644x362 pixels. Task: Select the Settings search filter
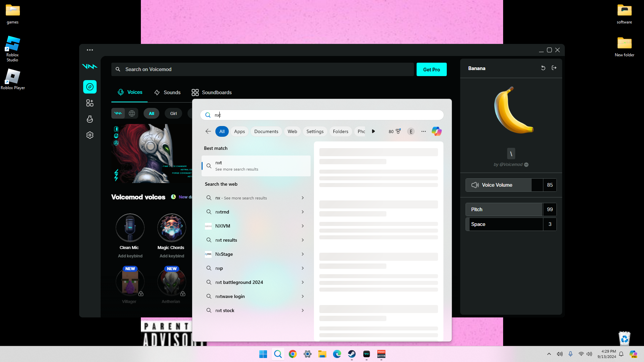[315, 131]
